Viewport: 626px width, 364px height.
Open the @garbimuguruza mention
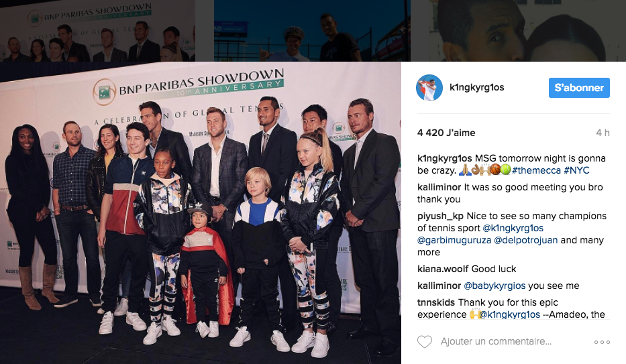[x=454, y=240]
